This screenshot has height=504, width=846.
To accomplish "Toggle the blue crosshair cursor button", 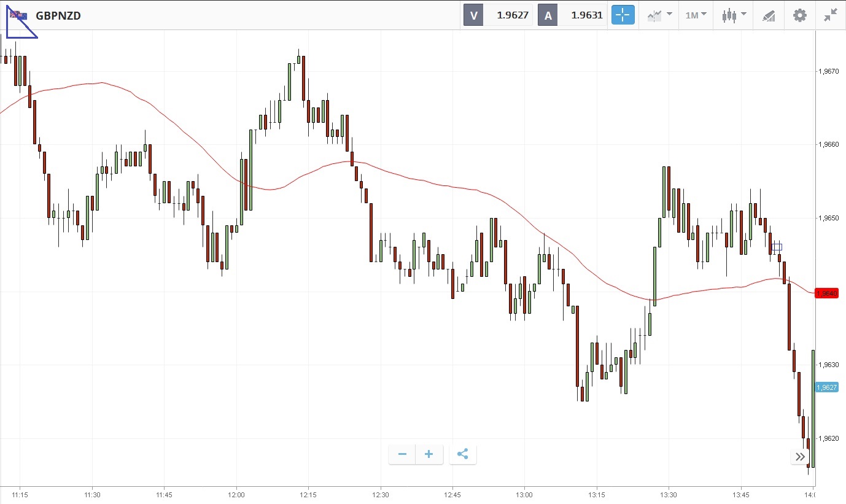I will click(x=623, y=15).
